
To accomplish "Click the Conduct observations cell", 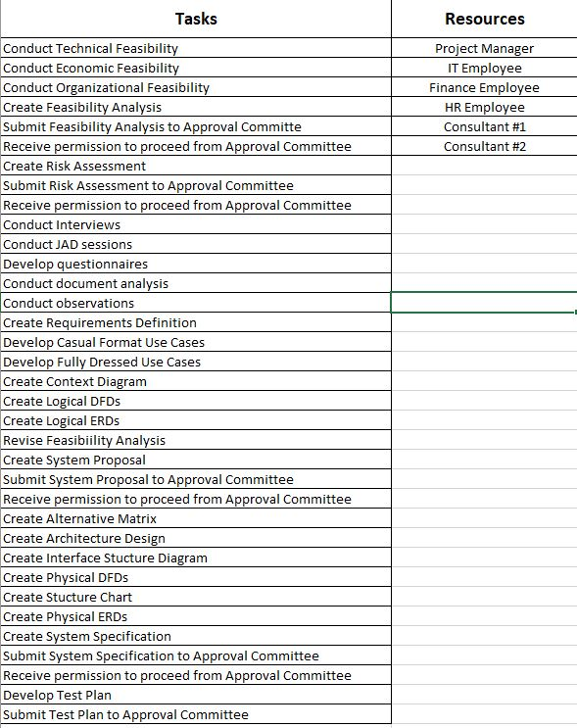I will (196, 303).
